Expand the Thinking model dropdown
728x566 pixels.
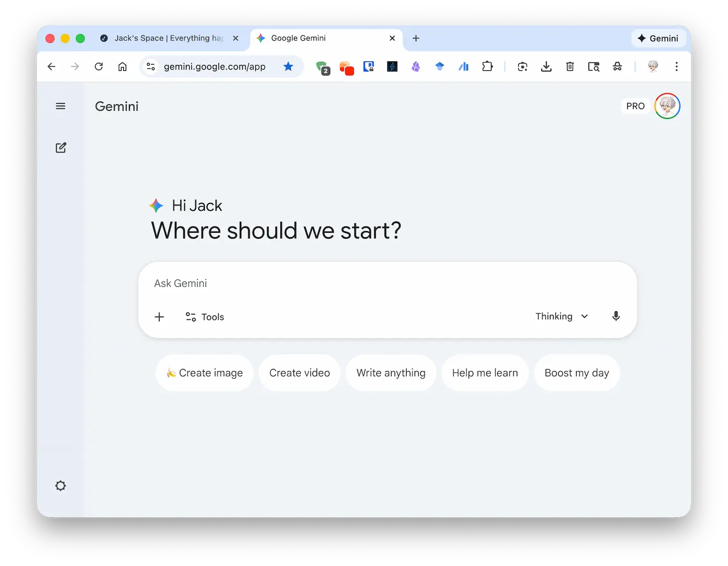(x=561, y=317)
